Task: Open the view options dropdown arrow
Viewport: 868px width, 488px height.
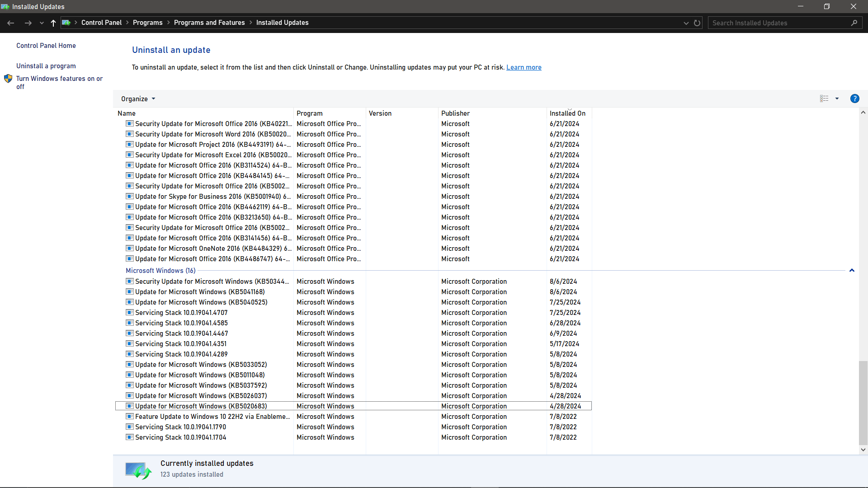Action: [837, 99]
